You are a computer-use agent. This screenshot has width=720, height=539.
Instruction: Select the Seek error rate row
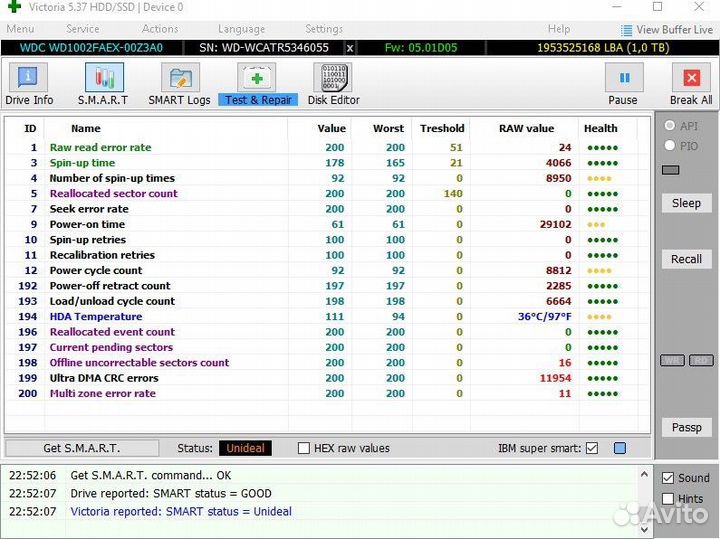328,209
